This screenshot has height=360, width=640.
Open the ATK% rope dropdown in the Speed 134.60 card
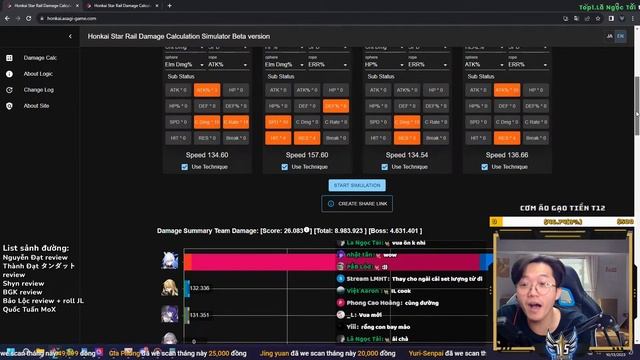(228, 64)
